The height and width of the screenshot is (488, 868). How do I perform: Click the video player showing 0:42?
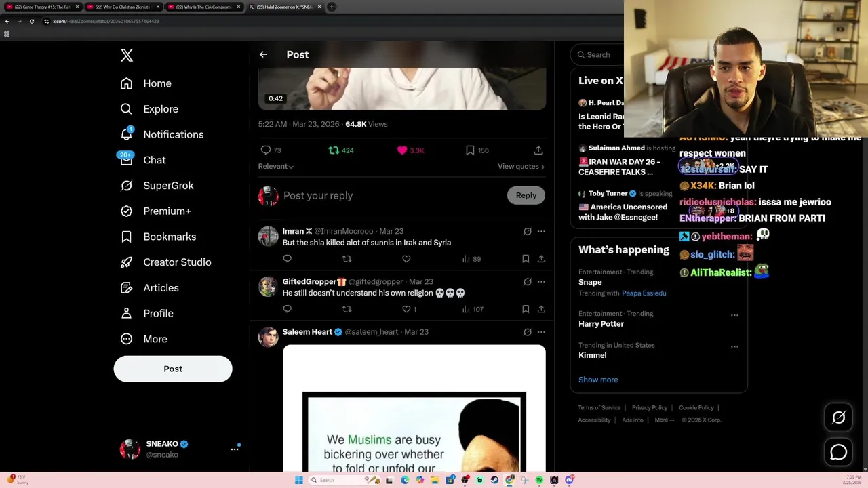(x=402, y=88)
